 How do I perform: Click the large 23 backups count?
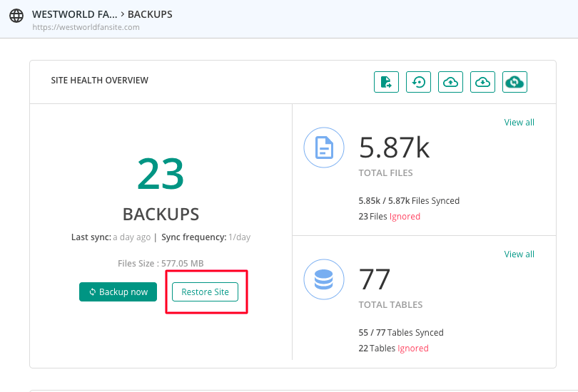coord(161,173)
